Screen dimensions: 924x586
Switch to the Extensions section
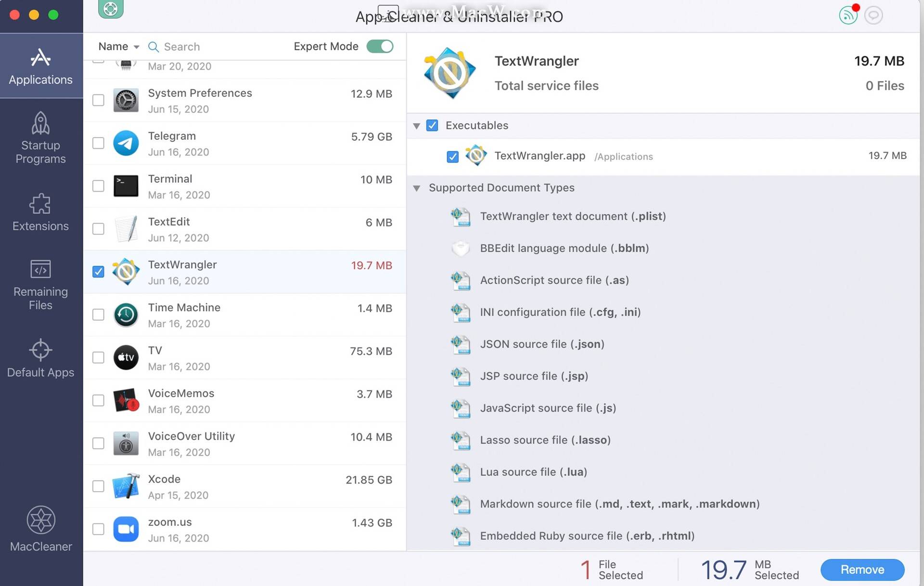[41, 212]
